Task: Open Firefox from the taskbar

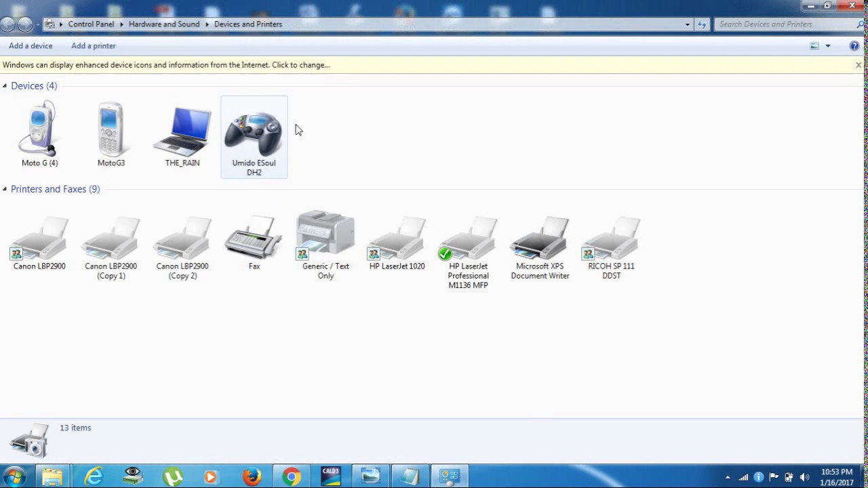Action: pyautogui.click(x=252, y=476)
